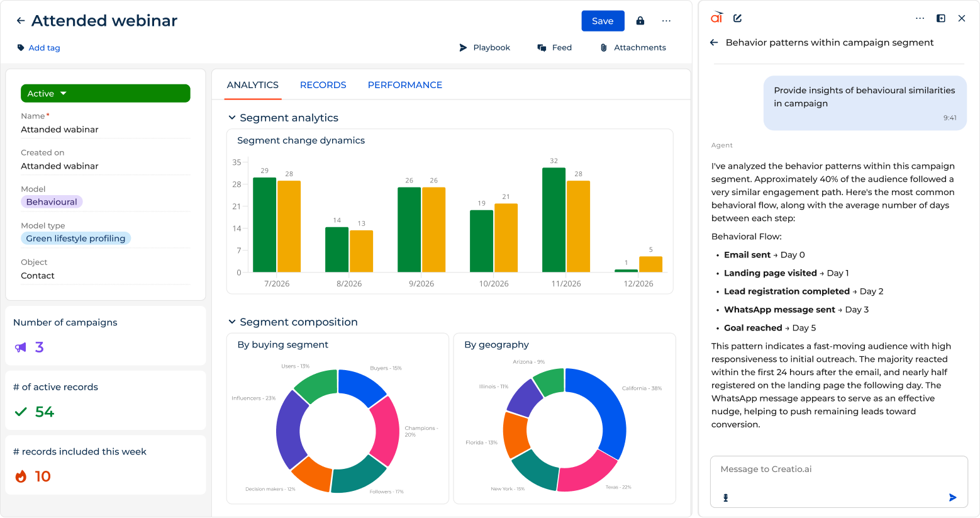Switch to the RECORDS tab
The height and width of the screenshot is (518, 980).
pos(323,85)
